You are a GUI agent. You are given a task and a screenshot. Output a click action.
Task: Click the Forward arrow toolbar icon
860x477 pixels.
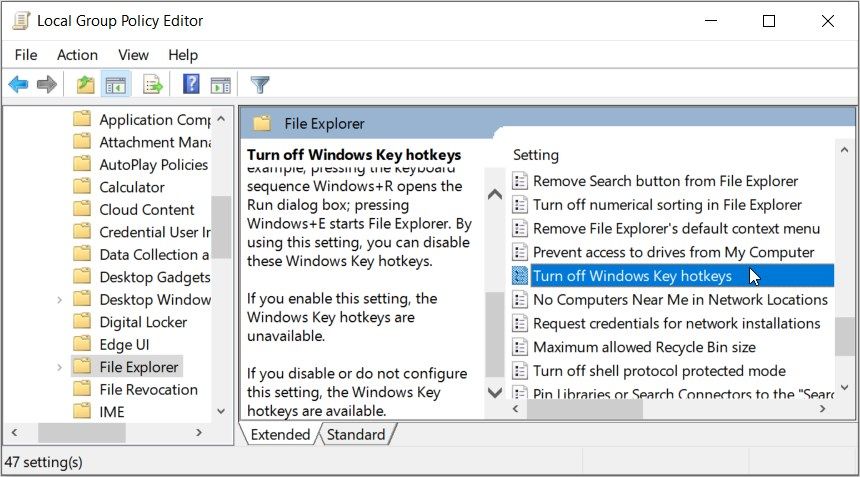[x=46, y=85]
